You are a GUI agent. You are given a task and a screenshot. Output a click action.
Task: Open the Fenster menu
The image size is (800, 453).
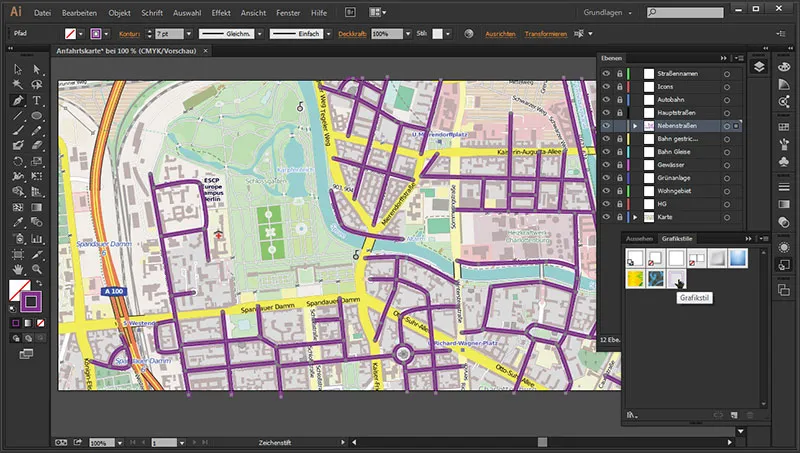coord(288,13)
